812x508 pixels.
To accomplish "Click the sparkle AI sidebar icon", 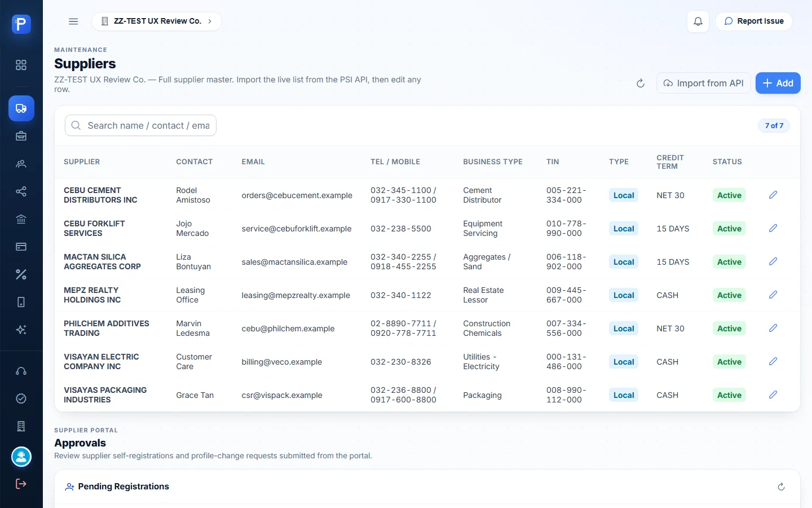I will point(21,330).
